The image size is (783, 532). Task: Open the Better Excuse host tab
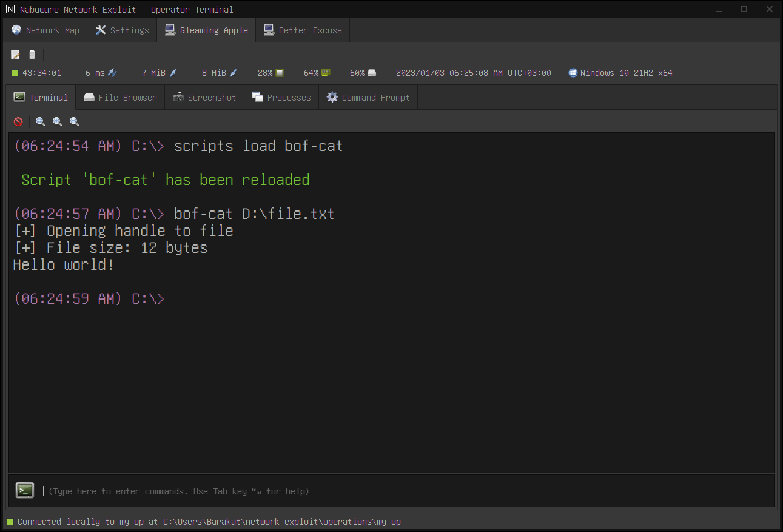coord(303,30)
